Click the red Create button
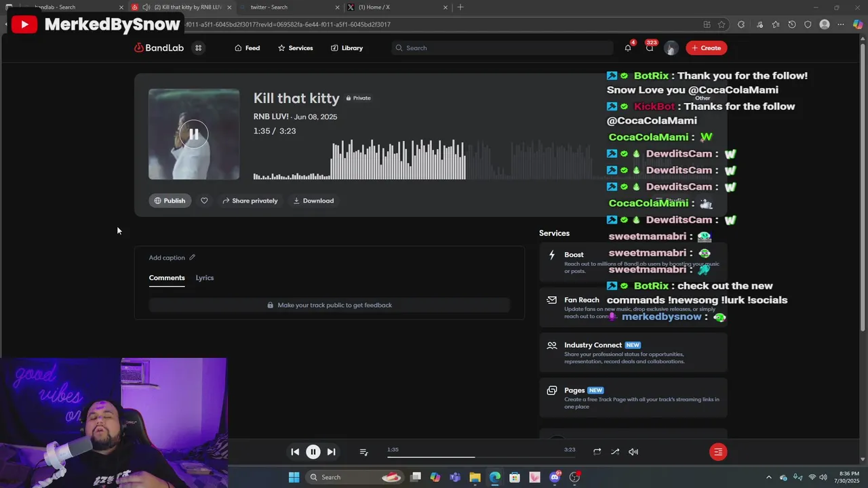868x488 pixels. (706, 48)
